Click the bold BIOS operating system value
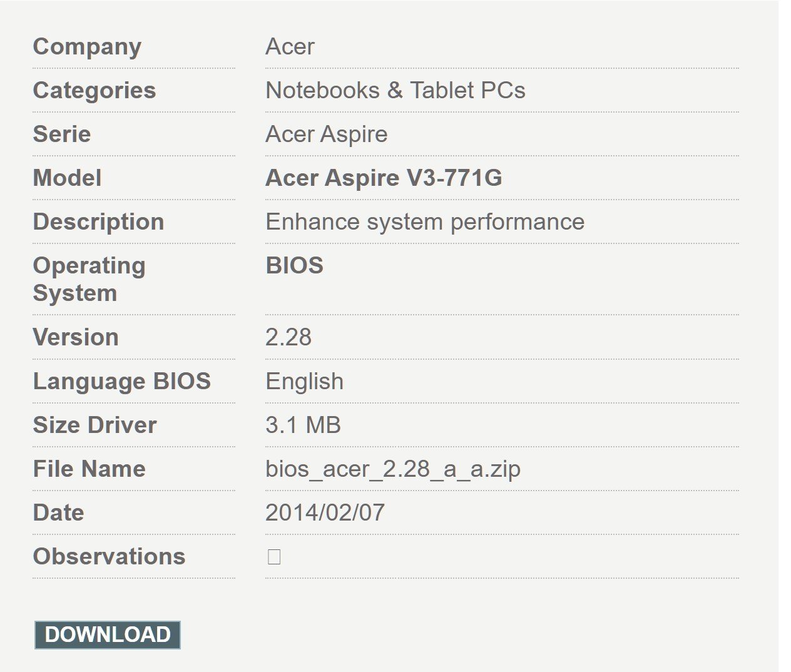Viewport: 791px width, 672px height. point(294,266)
